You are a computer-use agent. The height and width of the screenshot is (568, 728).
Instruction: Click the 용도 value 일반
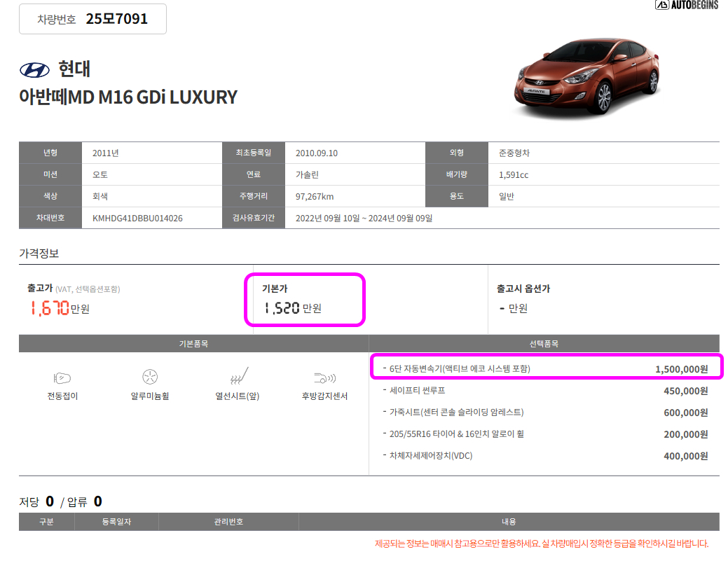tap(507, 197)
